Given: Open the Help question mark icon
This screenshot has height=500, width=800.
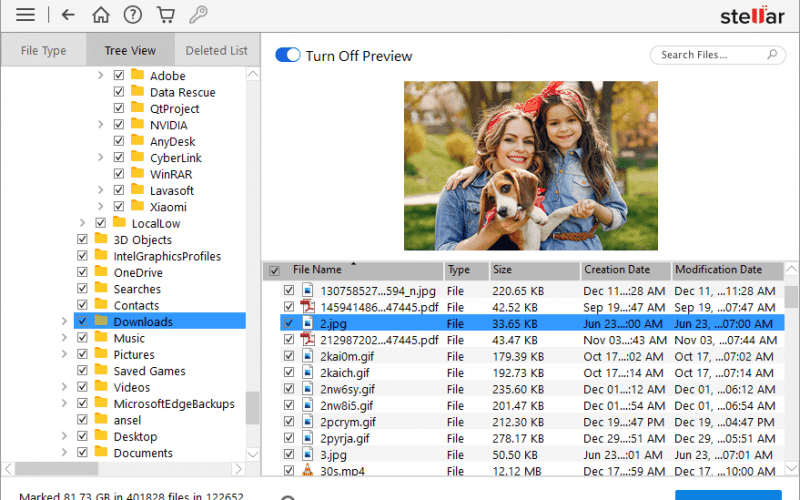Looking at the screenshot, I should pyautogui.click(x=132, y=15).
